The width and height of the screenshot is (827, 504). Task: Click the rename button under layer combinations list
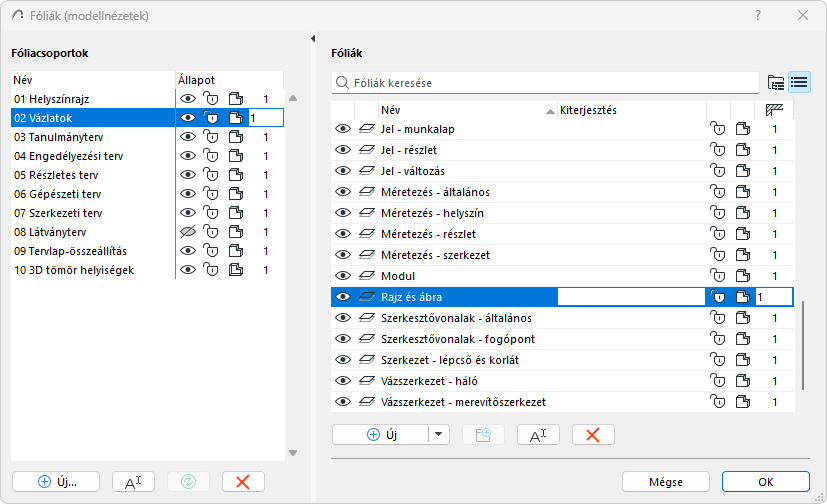point(133,481)
